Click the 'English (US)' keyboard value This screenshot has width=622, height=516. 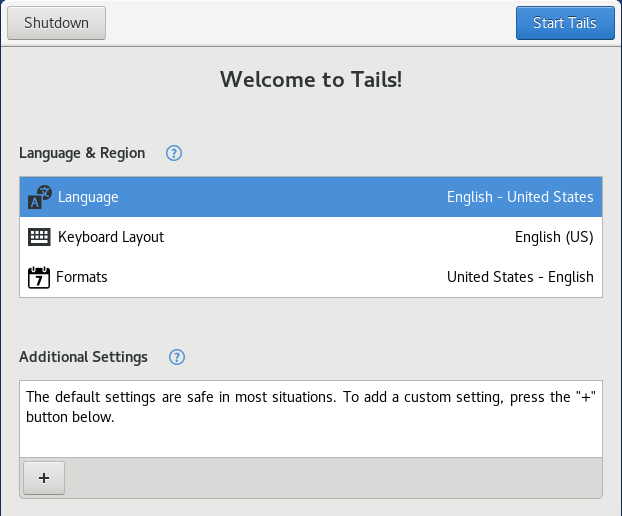(554, 237)
